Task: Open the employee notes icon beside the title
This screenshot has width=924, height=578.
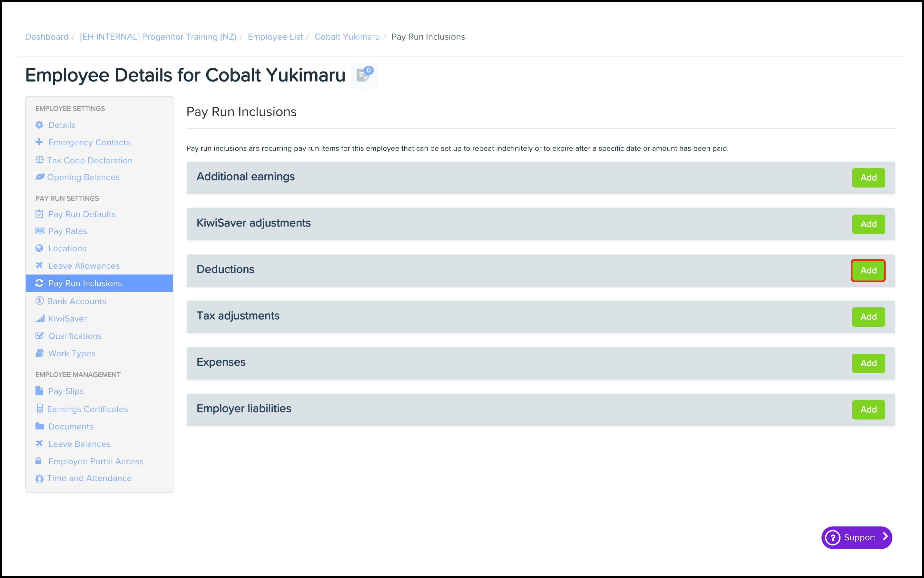Action: point(363,75)
